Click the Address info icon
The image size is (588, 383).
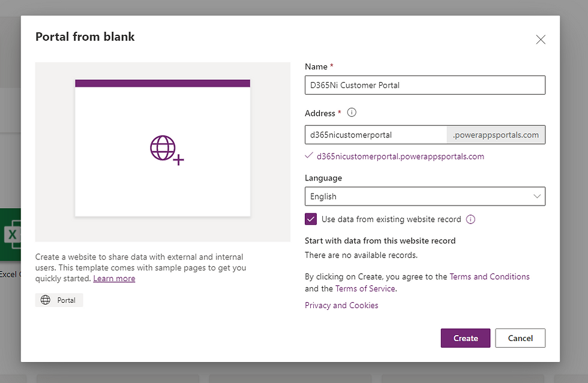pyautogui.click(x=352, y=113)
